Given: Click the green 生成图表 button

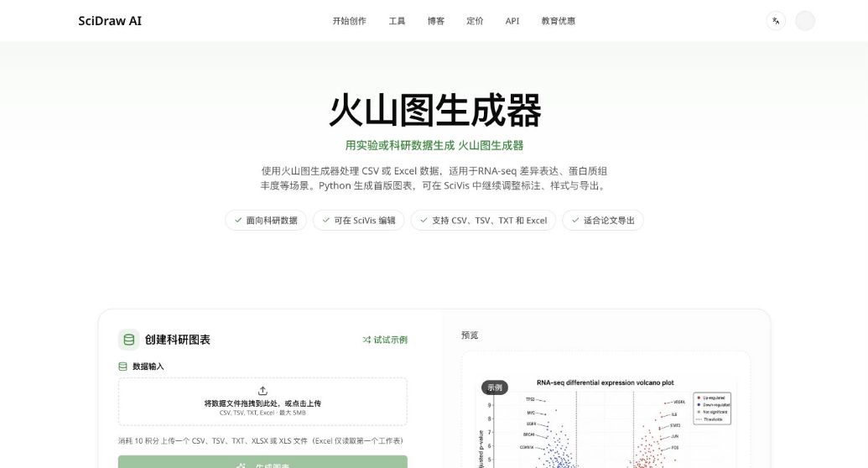Looking at the screenshot, I should [262, 462].
